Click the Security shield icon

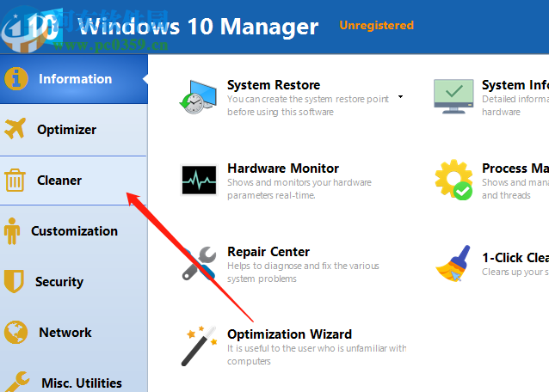[14, 281]
